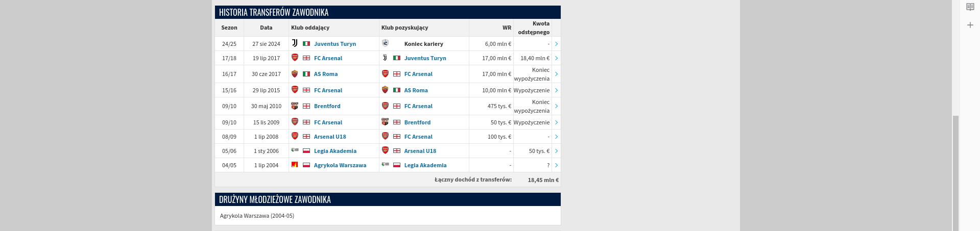This screenshot has width=980, height=231.
Task: Click the Koniec kariery retirement icon
Action: pyautogui.click(x=385, y=43)
